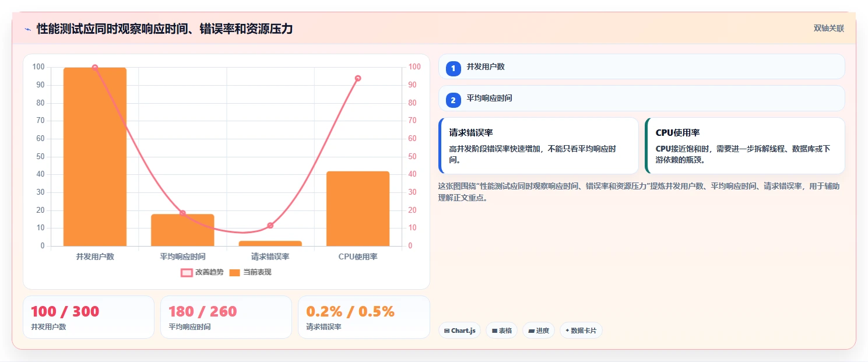The height and width of the screenshot is (362, 868).
Task: Click the summary paragraph starting 这张图围绕
Action: click(639, 192)
